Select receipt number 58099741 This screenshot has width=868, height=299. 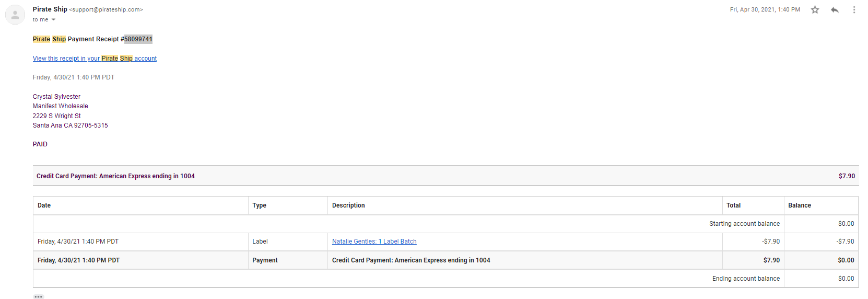coord(138,39)
